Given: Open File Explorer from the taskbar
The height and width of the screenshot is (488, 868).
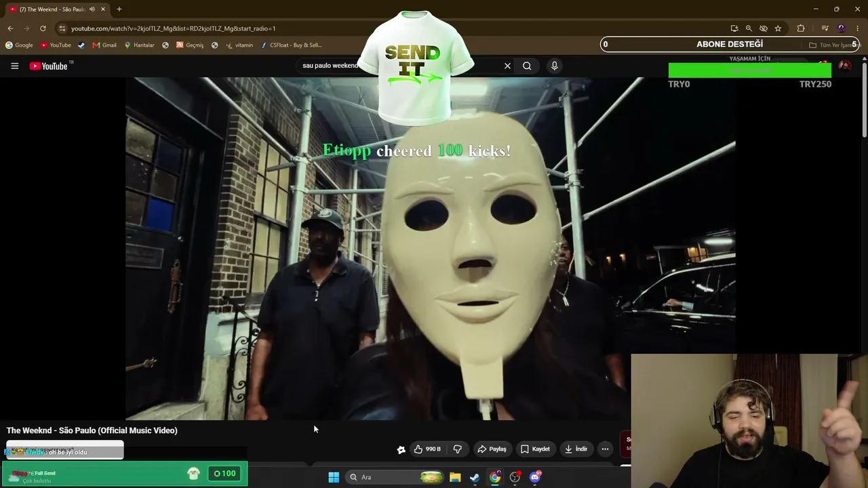Looking at the screenshot, I should pyautogui.click(x=455, y=477).
